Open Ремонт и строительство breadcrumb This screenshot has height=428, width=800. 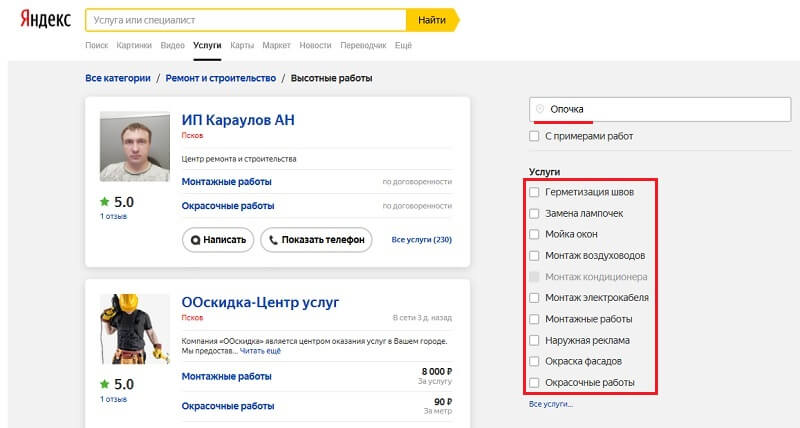(x=220, y=78)
